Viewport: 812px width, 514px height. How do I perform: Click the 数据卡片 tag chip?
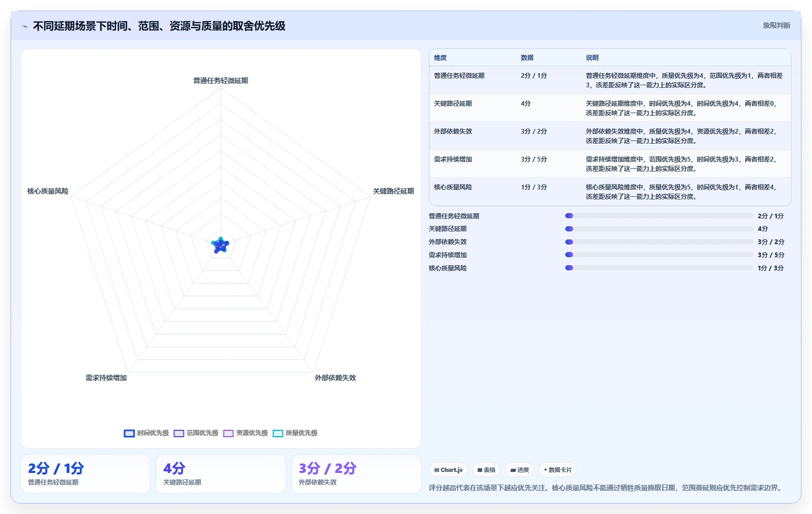click(558, 470)
